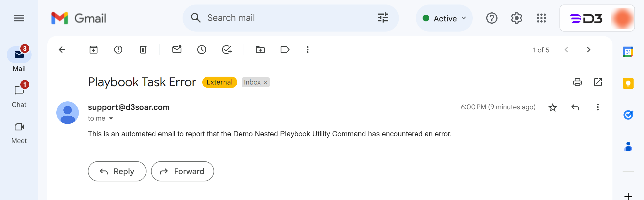This screenshot has width=644, height=200.
Task: Open the Labels icon in toolbar
Action: click(x=285, y=50)
